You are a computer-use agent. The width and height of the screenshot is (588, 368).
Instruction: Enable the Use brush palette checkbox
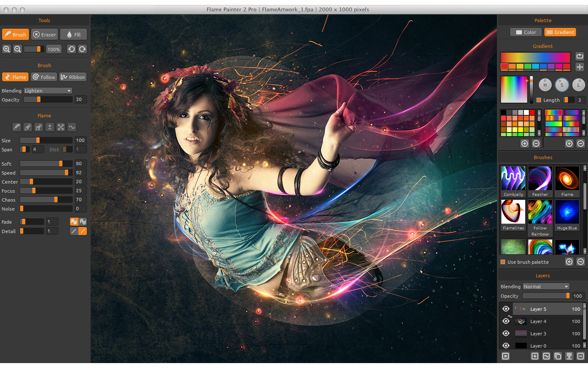click(503, 262)
